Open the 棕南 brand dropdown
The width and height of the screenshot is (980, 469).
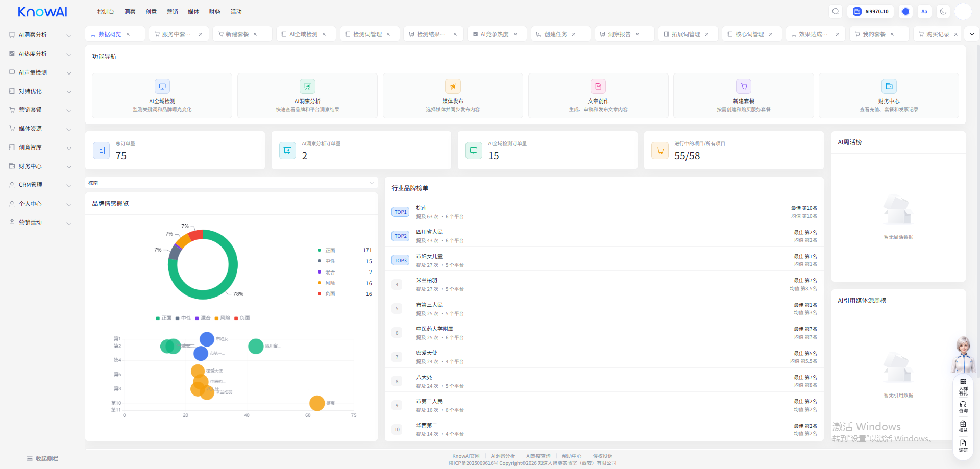(x=231, y=183)
